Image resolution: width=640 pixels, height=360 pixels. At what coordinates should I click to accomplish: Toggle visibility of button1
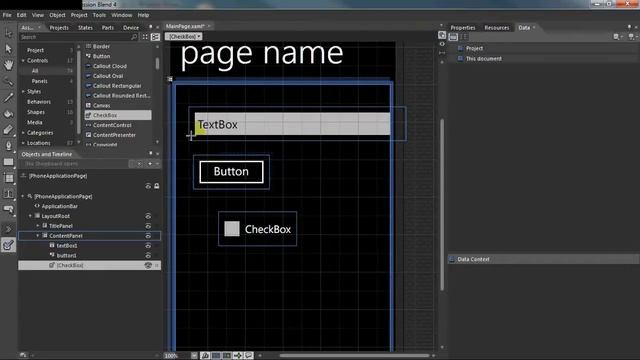click(148, 256)
